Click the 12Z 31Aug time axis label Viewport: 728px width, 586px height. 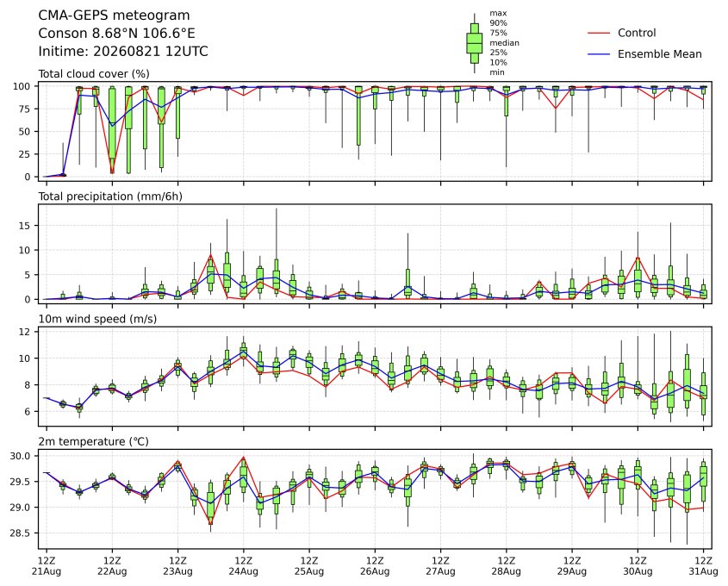pyautogui.click(x=704, y=566)
